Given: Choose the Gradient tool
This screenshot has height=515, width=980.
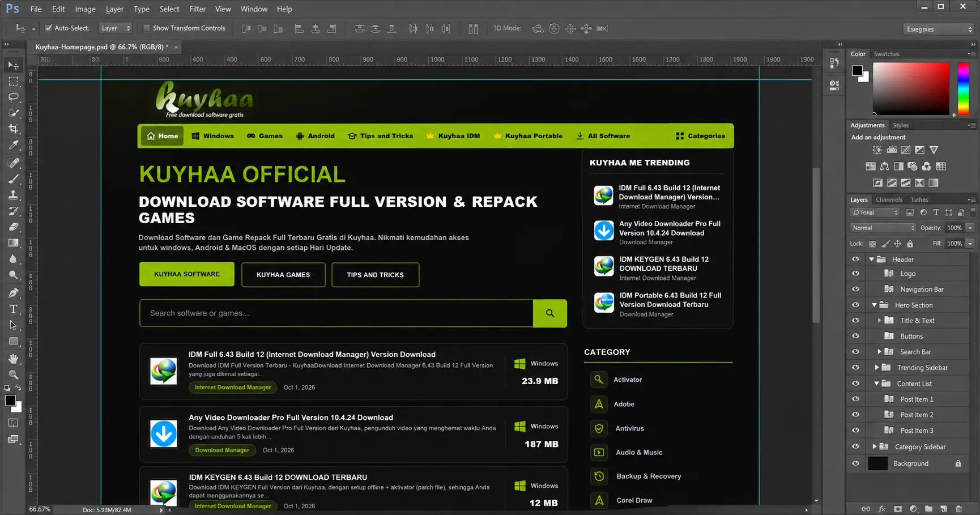Looking at the screenshot, I should (x=13, y=243).
